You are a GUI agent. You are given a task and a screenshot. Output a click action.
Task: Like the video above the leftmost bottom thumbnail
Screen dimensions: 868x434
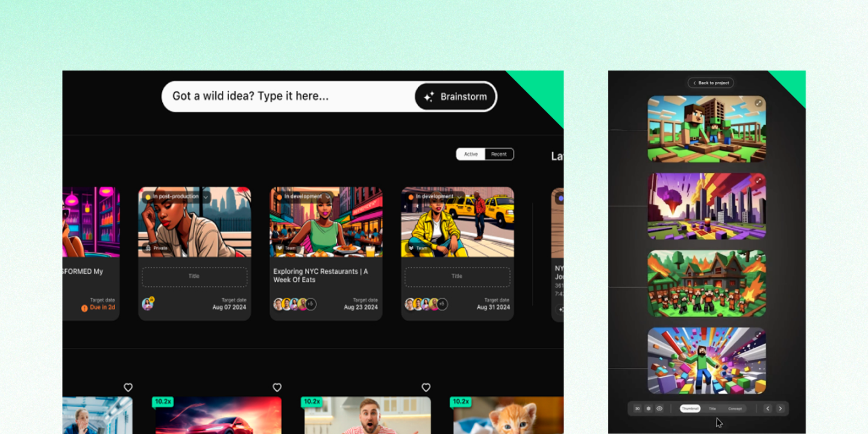[x=128, y=388]
